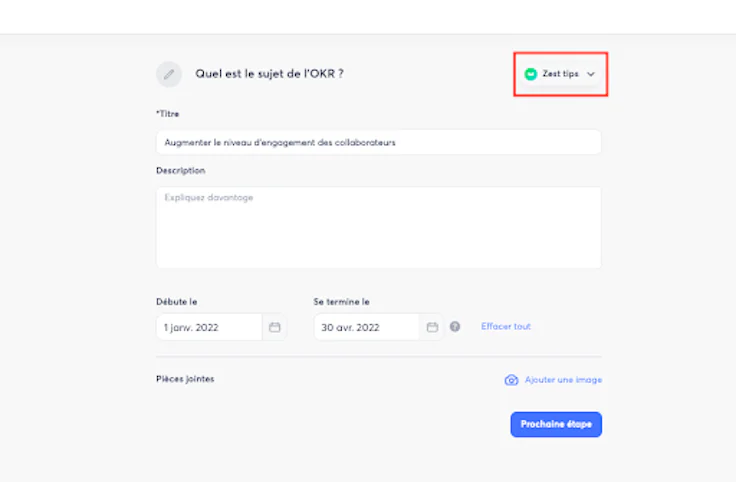Click the Titre field with the engagement text
The image size is (736, 482).
click(x=378, y=142)
